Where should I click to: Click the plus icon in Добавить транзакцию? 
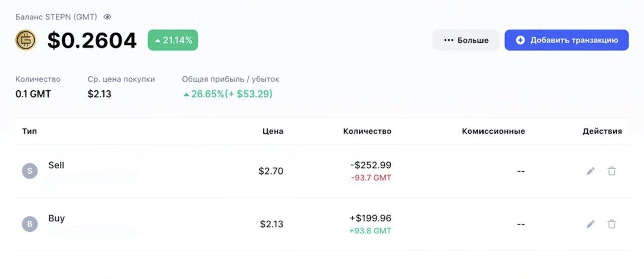point(520,40)
